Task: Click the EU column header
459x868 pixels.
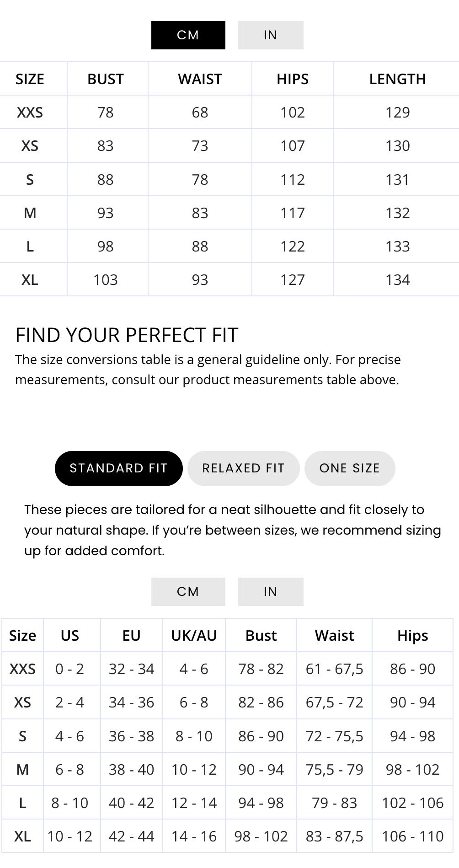Action: (131, 636)
